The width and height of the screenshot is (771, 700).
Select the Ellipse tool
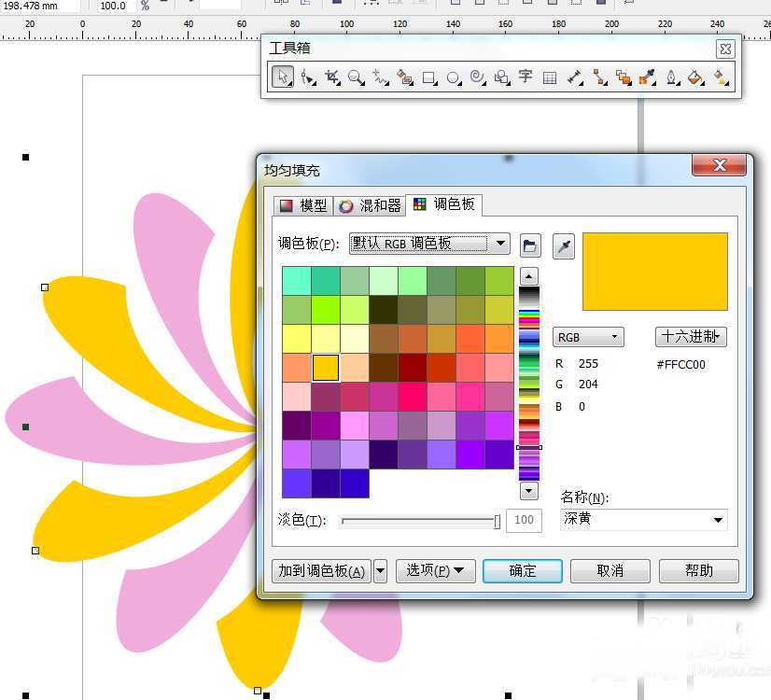click(453, 77)
